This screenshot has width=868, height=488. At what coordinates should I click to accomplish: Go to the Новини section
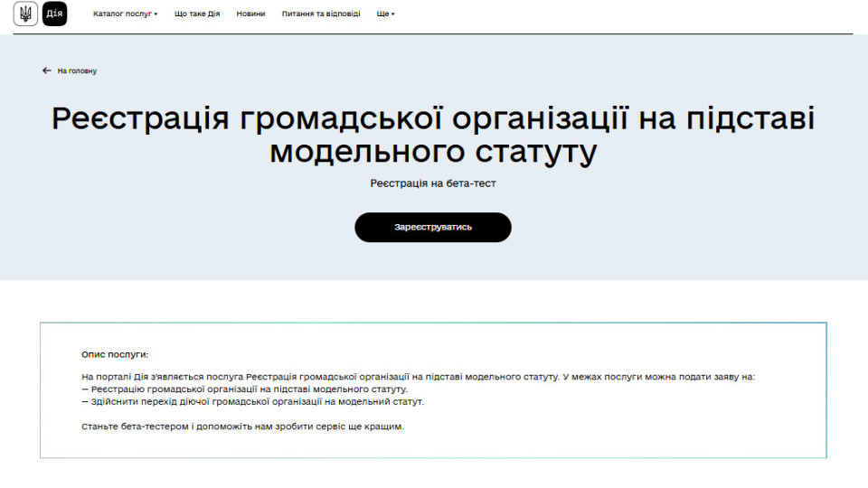250,14
